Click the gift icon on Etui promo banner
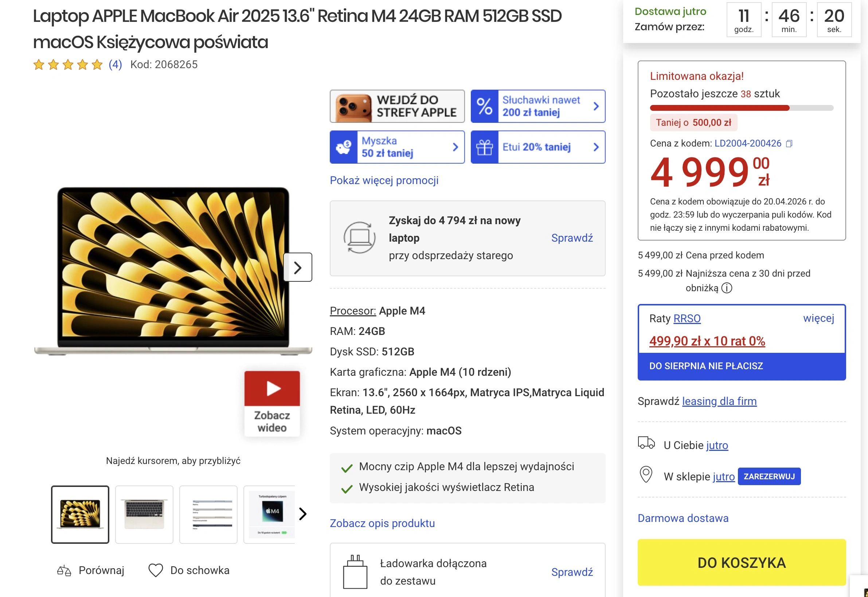Viewport: 868px width, 597px height. click(485, 147)
